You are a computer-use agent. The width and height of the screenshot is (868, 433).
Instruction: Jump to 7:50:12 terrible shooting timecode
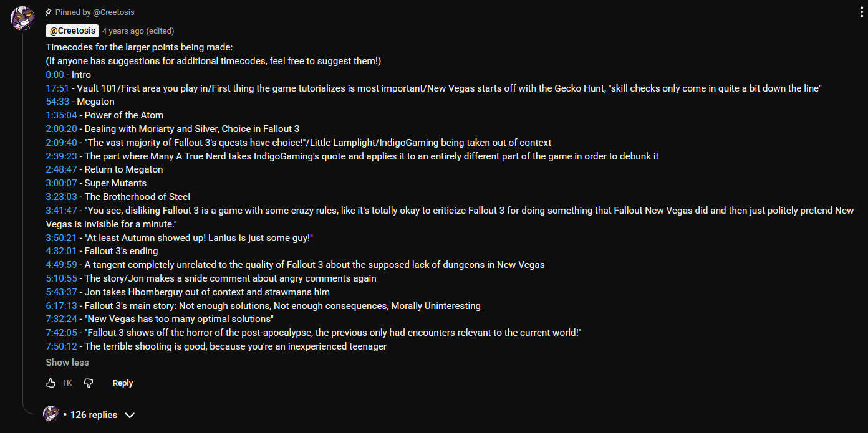[x=61, y=346]
